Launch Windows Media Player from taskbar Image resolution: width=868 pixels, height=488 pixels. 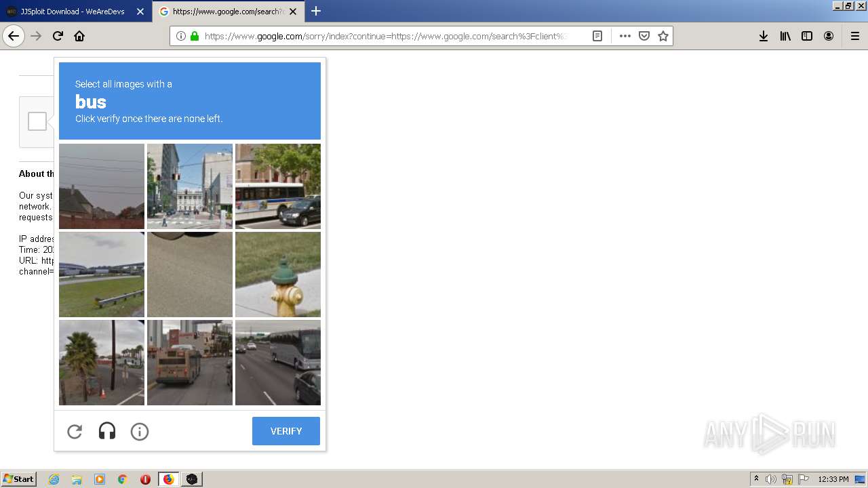(100, 479)
